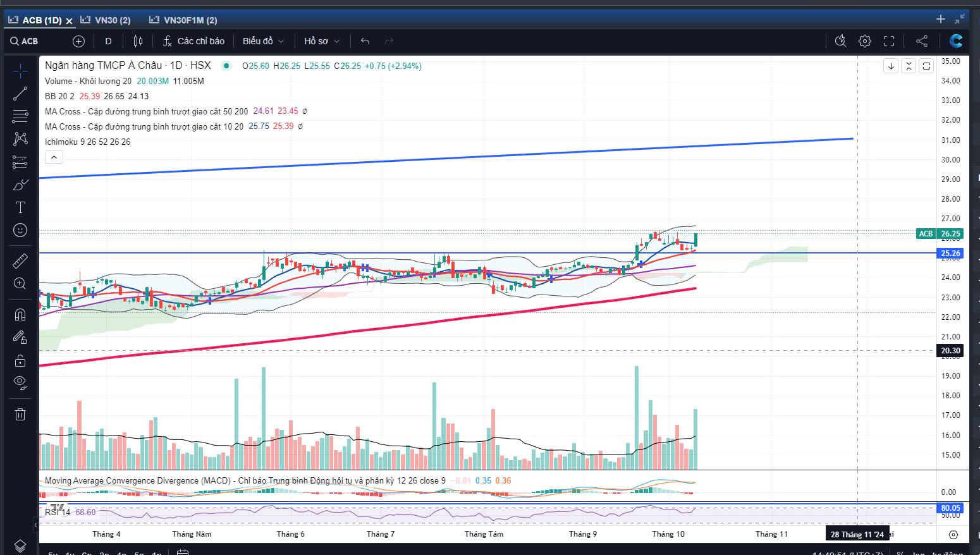Select the brush drawing tool
Screen dimensions: 980x555
(x=20, y=185)
